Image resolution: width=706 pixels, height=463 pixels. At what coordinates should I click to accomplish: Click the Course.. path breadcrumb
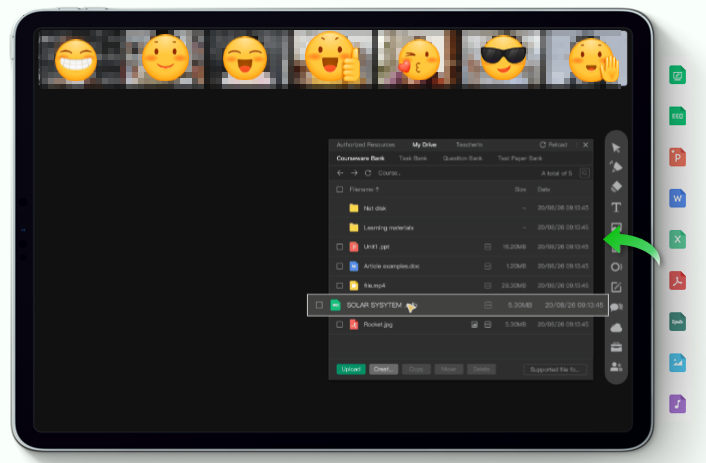coord(389,173)
